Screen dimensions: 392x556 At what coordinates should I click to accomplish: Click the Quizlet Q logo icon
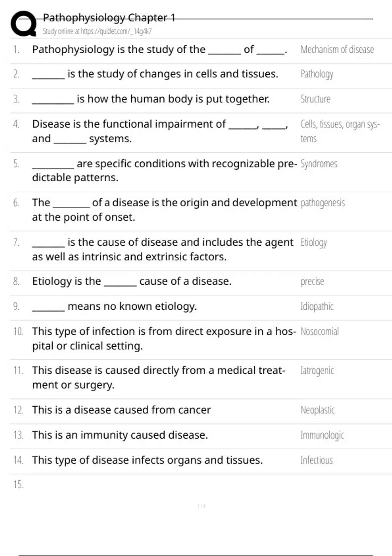tap(24, 23)
